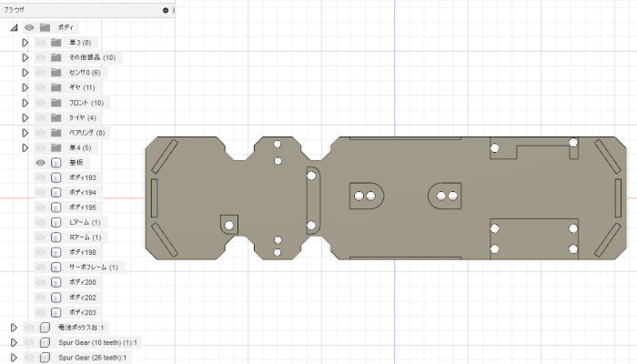Click the body icon beside ボディ195
Image resolution: width=637 pixels, height=364 pixels.
(x=56, y=207)
